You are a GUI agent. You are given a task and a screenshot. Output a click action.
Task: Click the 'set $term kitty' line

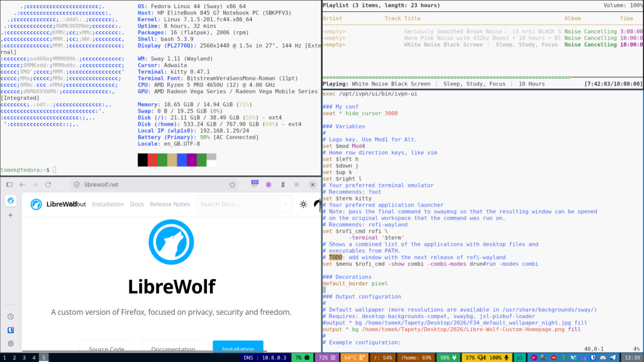347,199
